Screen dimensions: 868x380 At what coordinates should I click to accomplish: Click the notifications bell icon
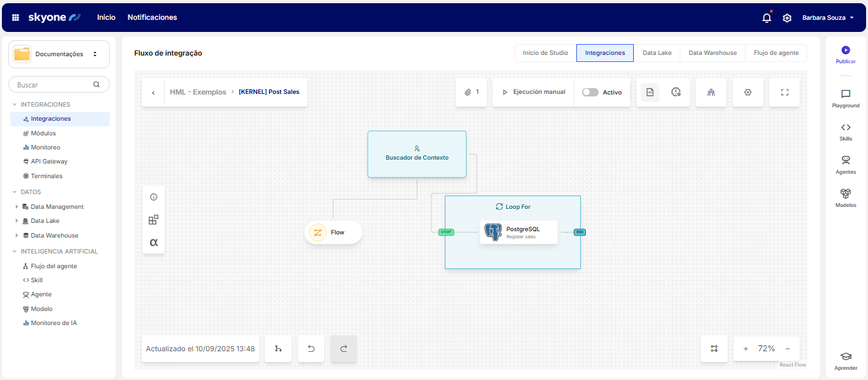767,18
